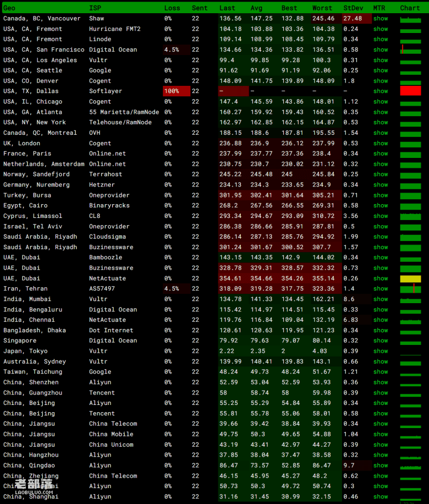Select 'USA, IL, Chicago' geo cell
Viewport: 429px width, 504px height.
tap(33, 102)
